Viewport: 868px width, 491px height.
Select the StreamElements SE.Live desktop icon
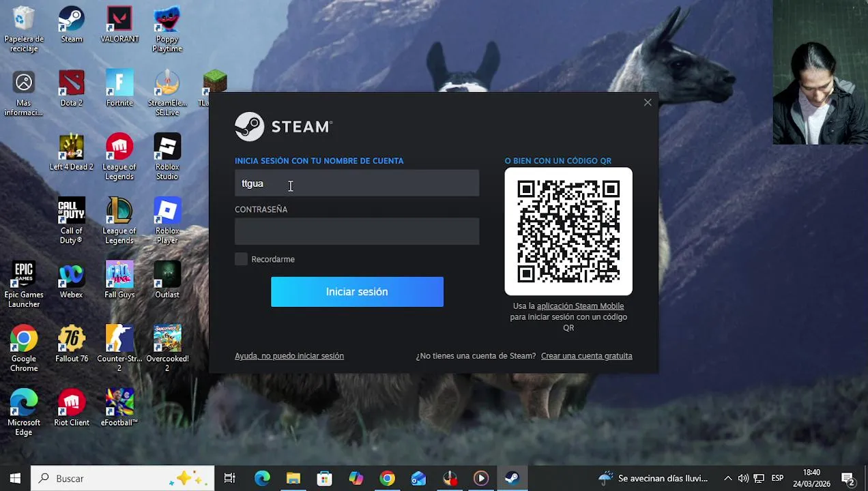(x=167, y=93)
